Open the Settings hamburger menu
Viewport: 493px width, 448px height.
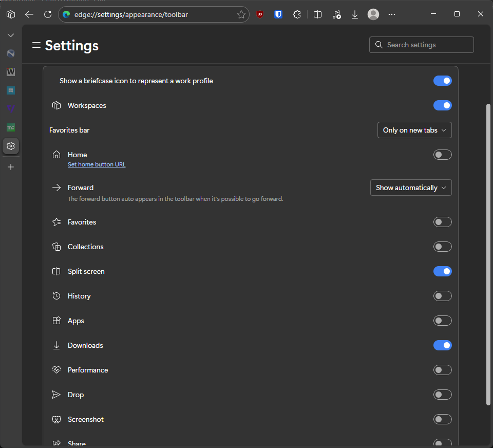36,45
